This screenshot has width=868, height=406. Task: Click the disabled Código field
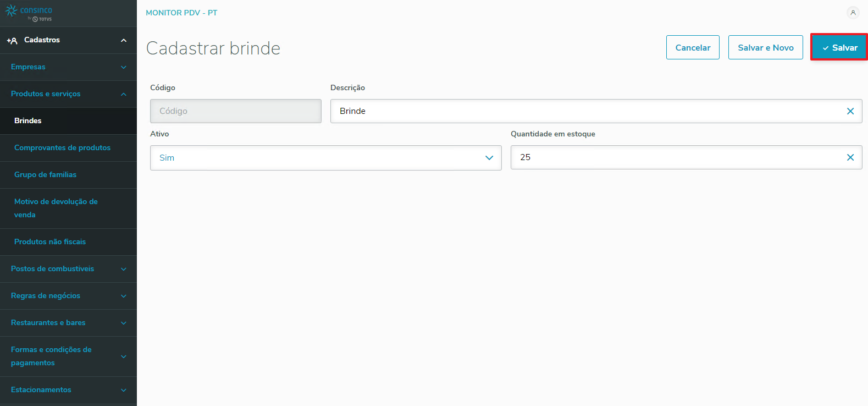[x=236, y=111]
